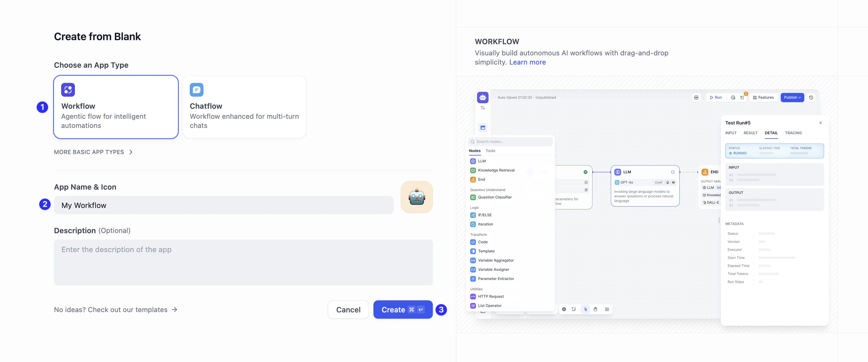Click the Description text area
The width and height of the screenshot is (868, 362).
pos(243,262)
